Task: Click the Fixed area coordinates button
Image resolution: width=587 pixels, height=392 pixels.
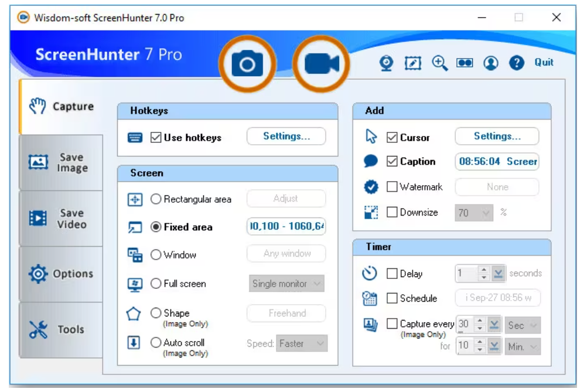Action: point(286,226)
